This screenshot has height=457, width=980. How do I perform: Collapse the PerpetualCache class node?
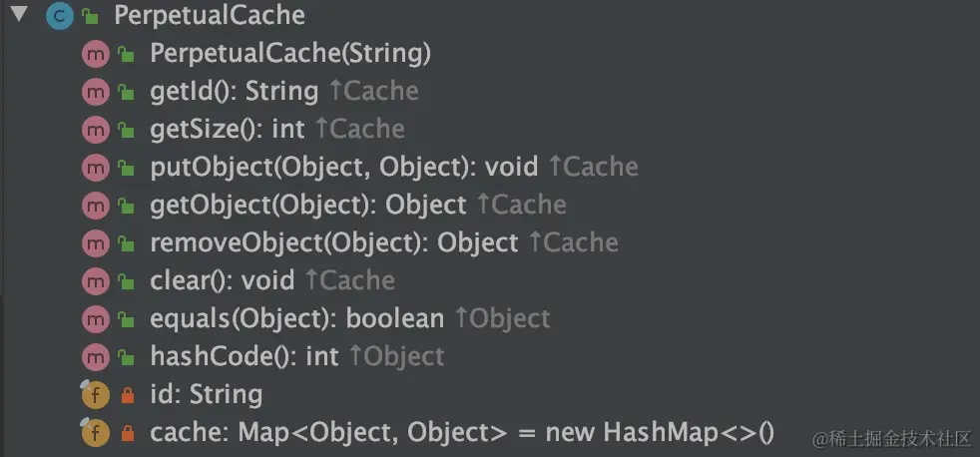click(x=19, y=15)
